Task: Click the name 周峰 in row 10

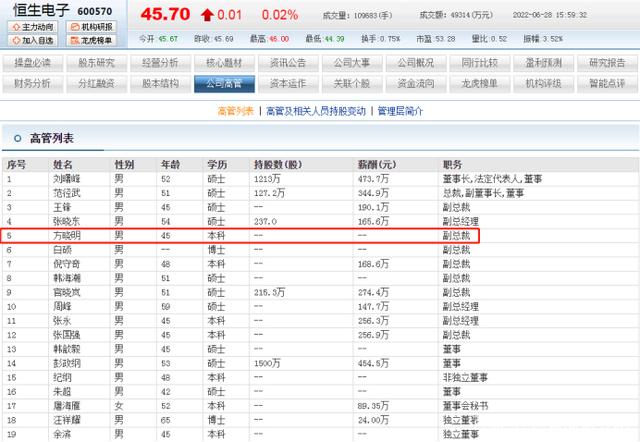Action: coord(62,307)
